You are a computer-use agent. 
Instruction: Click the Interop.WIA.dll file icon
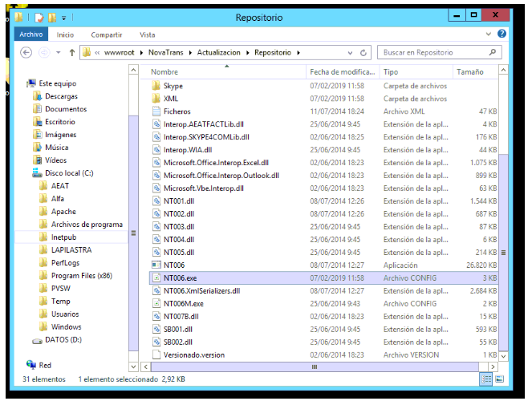[x=156, y=149]
